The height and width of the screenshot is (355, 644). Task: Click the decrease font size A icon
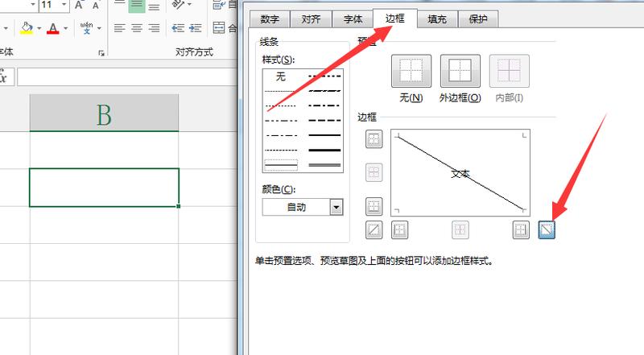pos(95,6)
